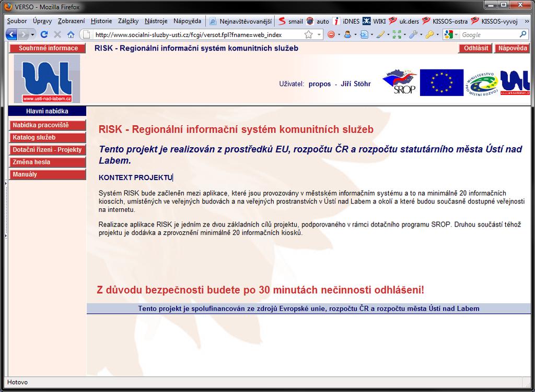Open the KISSOS-ostra bookmark
The width and height of the screenshot is (535, 392).
tap(445, 21)
